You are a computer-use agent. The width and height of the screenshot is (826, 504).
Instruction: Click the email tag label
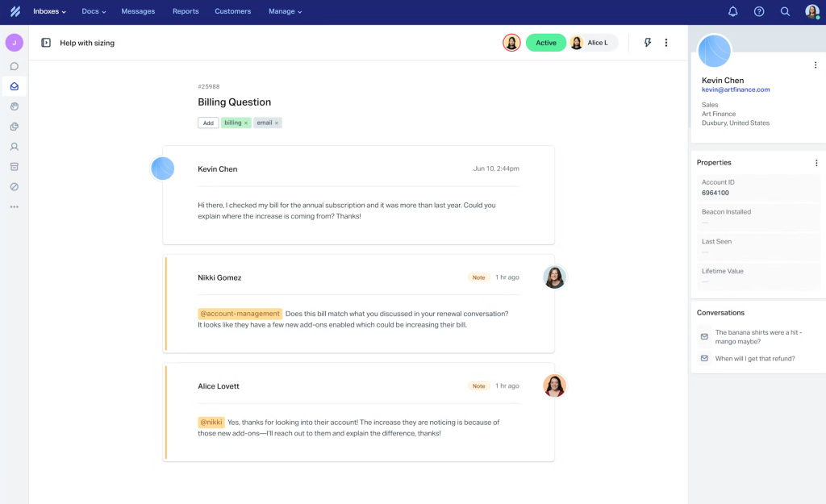coord(265,123)
